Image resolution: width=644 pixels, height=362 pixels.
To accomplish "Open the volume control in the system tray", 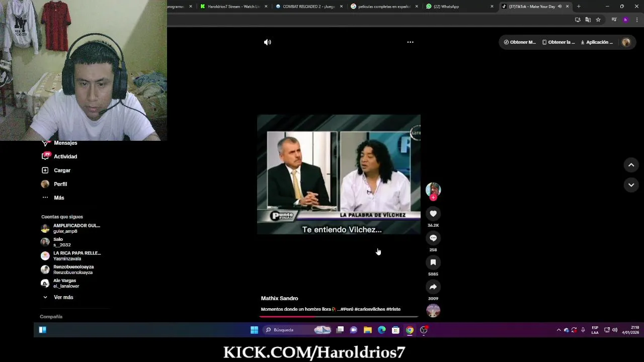I will tap(615, 330).
